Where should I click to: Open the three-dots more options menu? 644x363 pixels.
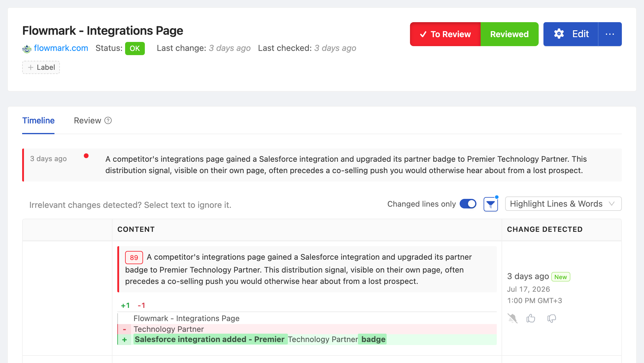[x=610, y=34]
